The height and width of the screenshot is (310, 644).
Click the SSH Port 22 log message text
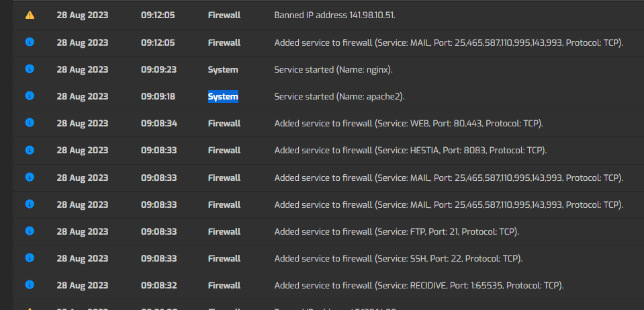click(x=398, y=259)
